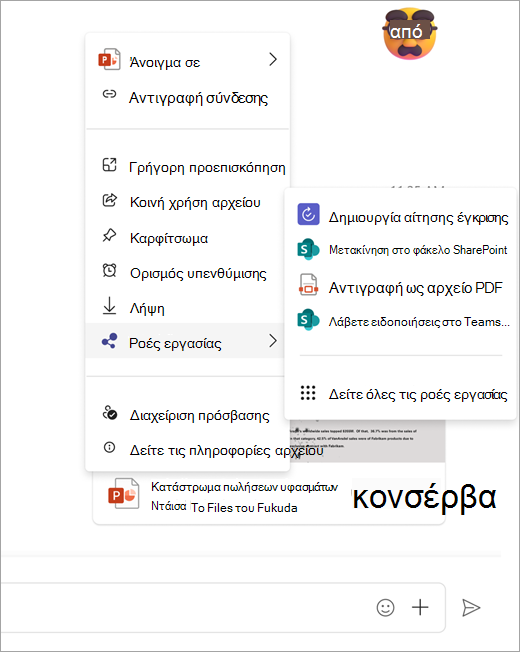The height and width of the screenshot is (652, 520).
Task: Choose Λήψη to download the file
Action: click(187, 308)
